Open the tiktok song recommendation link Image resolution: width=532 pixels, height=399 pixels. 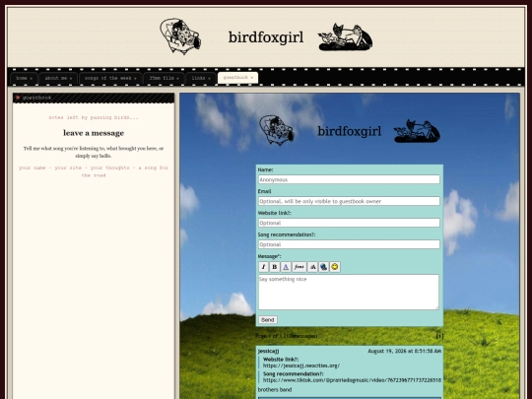[x=352, y=380]
